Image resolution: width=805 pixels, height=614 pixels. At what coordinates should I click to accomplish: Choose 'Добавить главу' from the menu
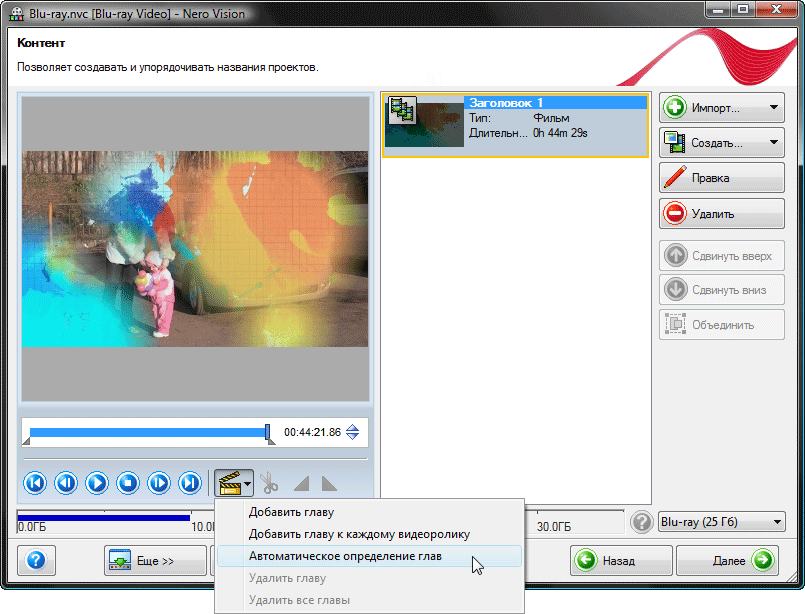pyautogui.click(x=369, y=512)
